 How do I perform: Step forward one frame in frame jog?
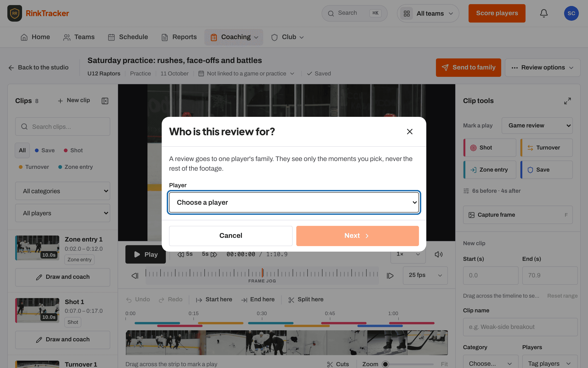click(x=390, y=276)
